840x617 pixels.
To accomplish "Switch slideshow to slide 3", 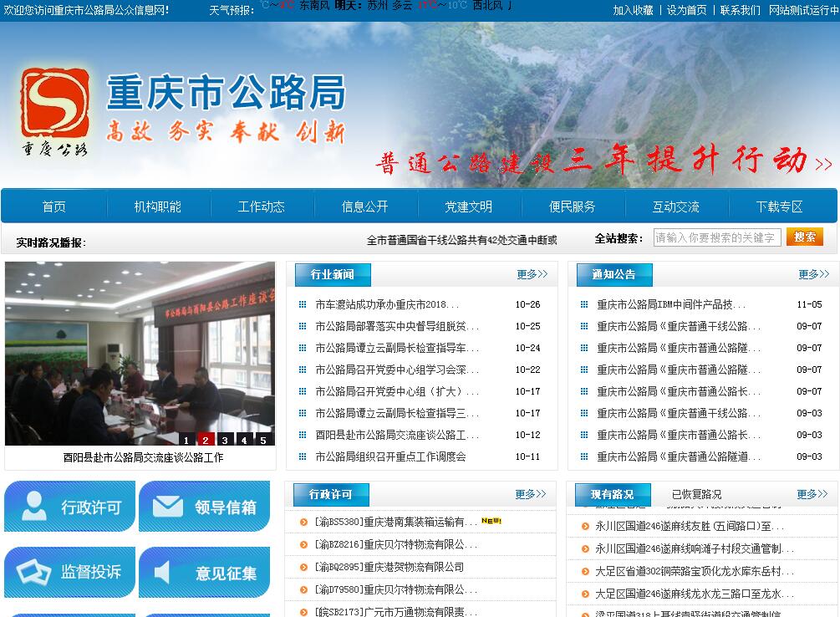I will [225, 440].
